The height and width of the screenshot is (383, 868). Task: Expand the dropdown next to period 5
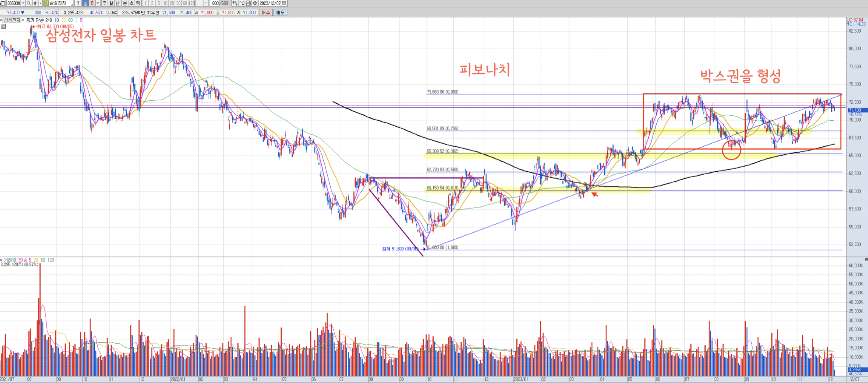98,3
